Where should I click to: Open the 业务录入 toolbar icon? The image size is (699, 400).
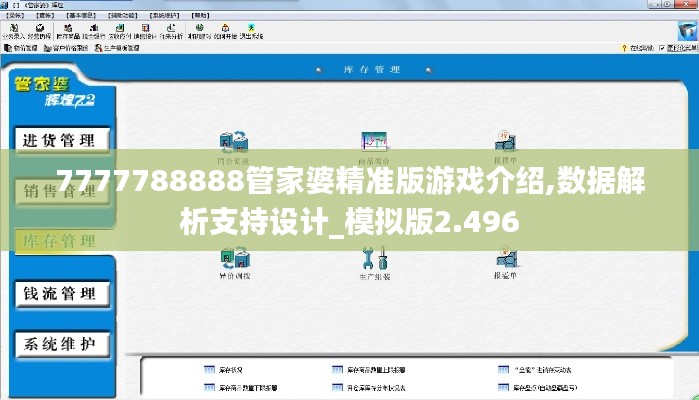13,31
